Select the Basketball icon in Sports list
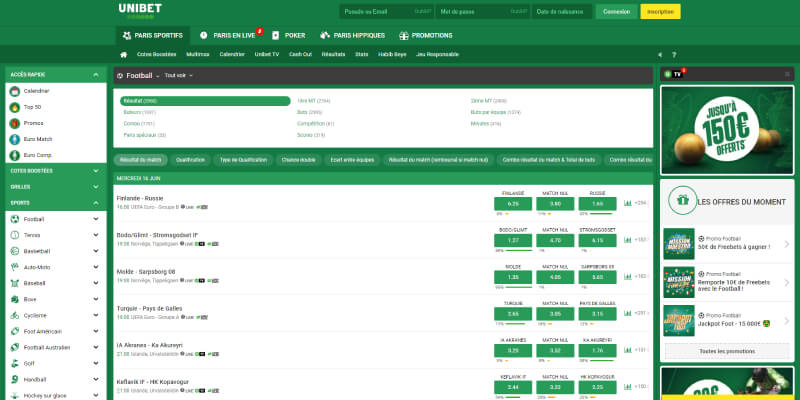The image size is (800, 400). [15, 251]
